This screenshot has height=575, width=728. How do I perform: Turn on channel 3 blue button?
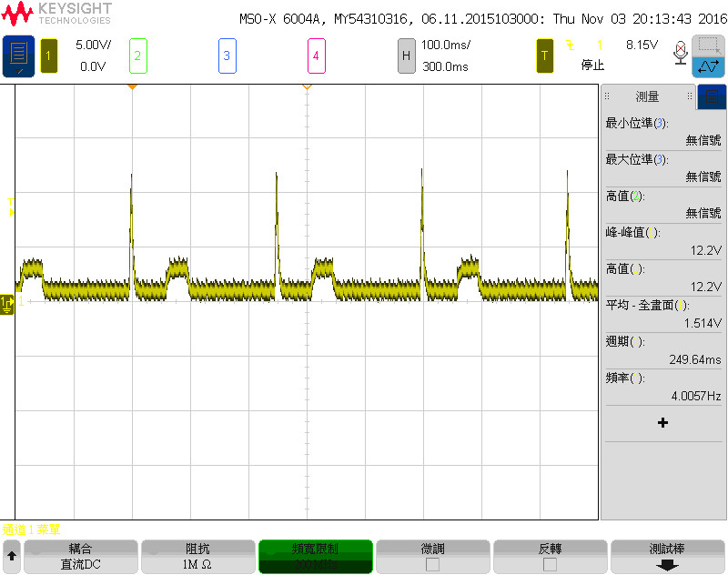point(227,56)
